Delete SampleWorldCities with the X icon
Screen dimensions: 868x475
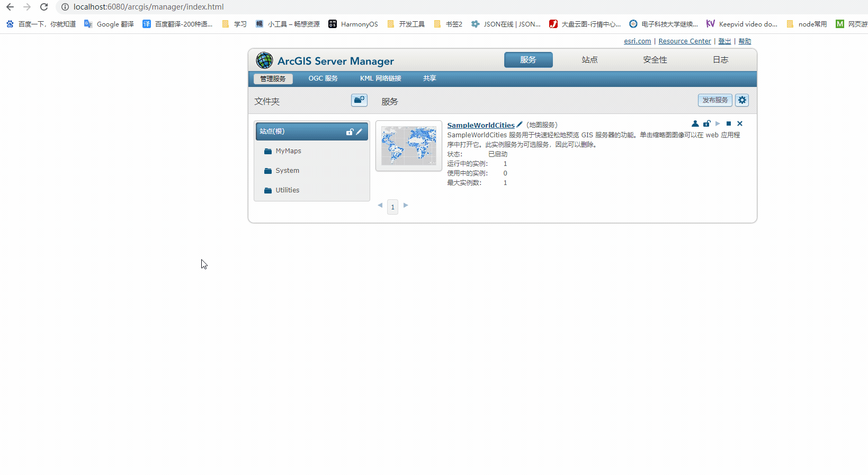740,124
